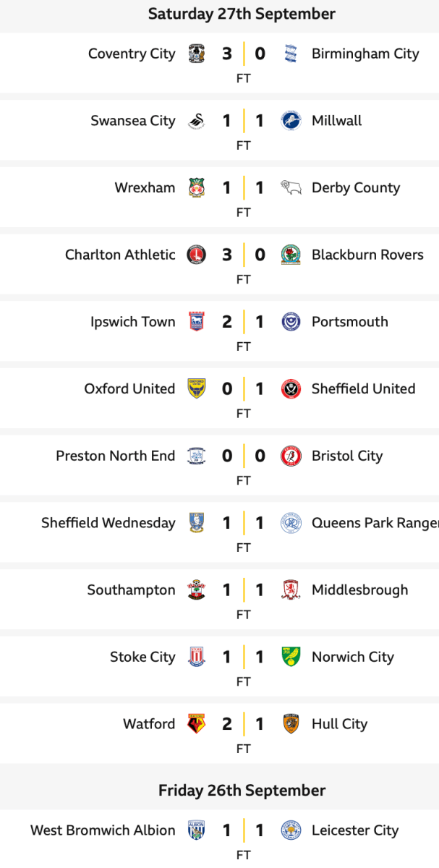
Task: Click the Wrexham club crest
Action: [x=196, y=188]
